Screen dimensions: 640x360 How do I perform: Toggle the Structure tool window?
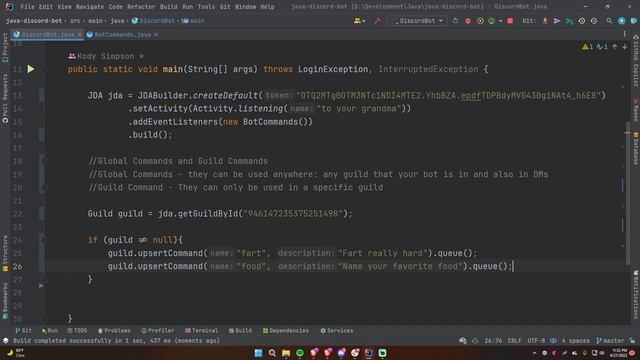(x=5, y=253)
